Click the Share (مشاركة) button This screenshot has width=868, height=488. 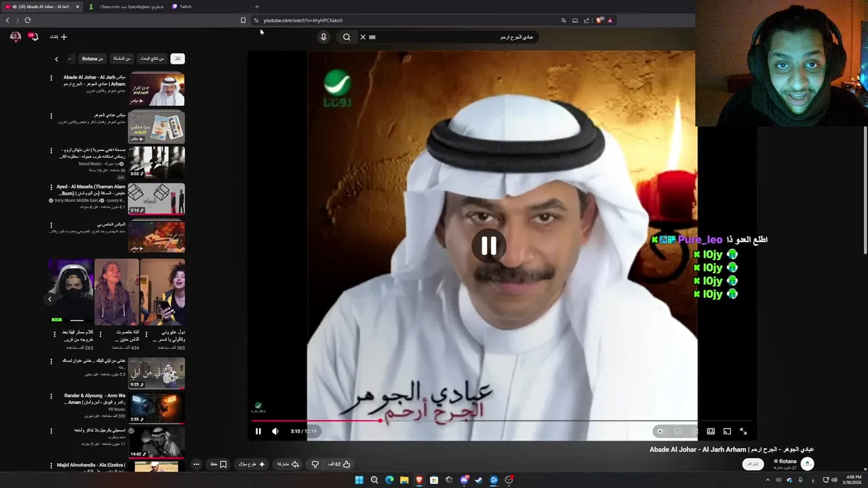pyautogui.click(x=288, y=464)
